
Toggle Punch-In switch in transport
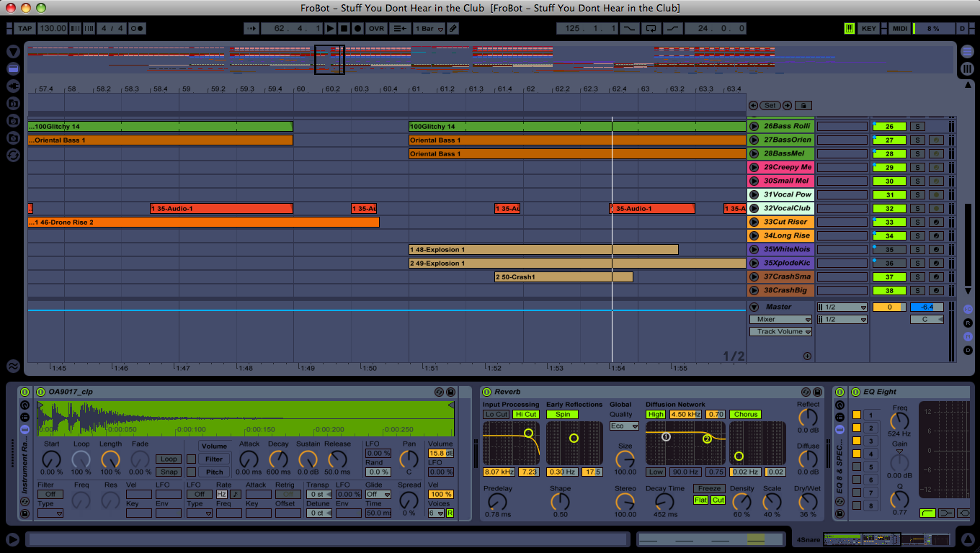630,29
